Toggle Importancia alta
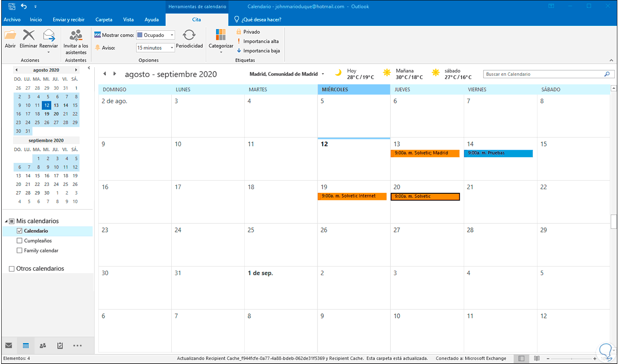The image size is (619, 364). point(258,41)
